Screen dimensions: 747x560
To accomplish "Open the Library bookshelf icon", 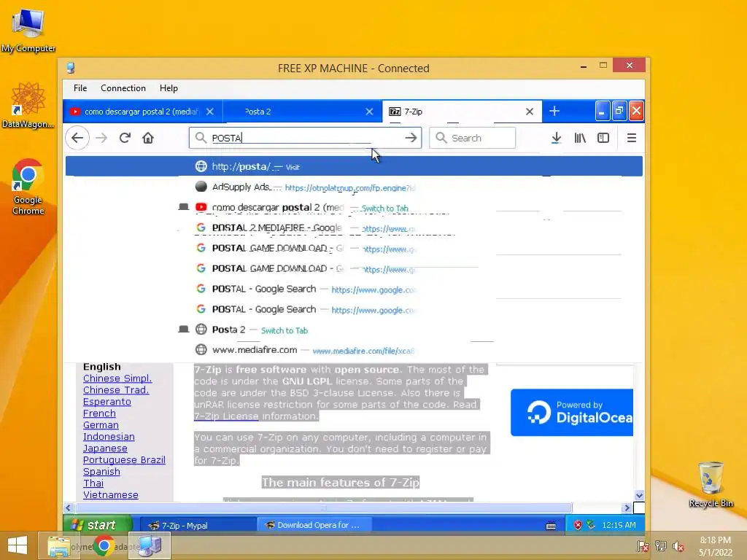I will [x=580, y=138].
